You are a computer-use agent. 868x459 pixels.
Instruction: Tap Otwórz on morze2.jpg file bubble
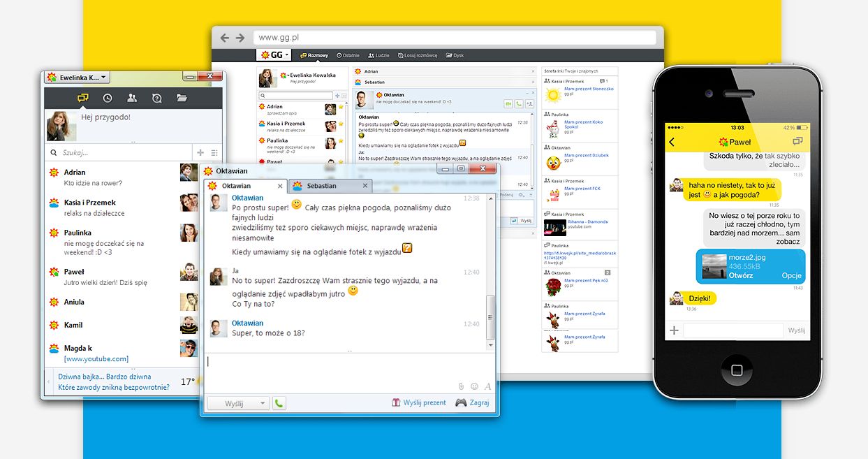[740, 275]
